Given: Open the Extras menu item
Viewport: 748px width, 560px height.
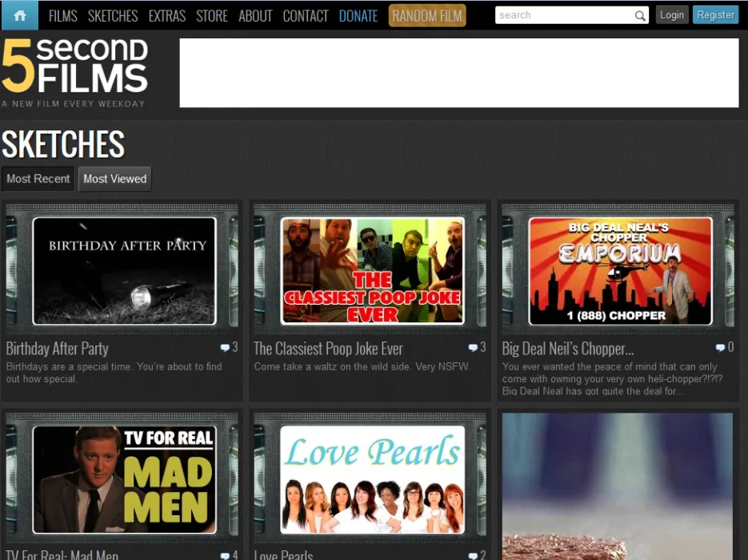Looking at the screenshot, I should [167, 16].
